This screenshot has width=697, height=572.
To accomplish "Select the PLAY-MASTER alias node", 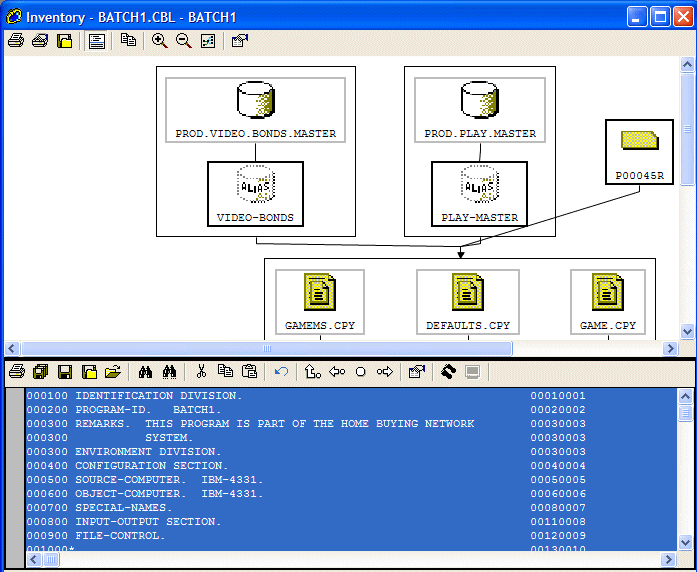I will tap(480, 194).
